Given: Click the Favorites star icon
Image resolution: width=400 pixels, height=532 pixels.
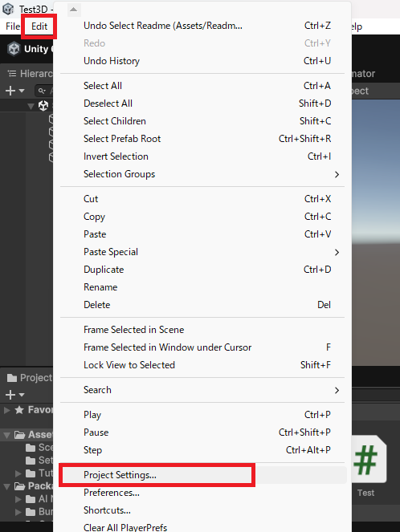Looking at the screenshot, I should click(x=19, y=410).
